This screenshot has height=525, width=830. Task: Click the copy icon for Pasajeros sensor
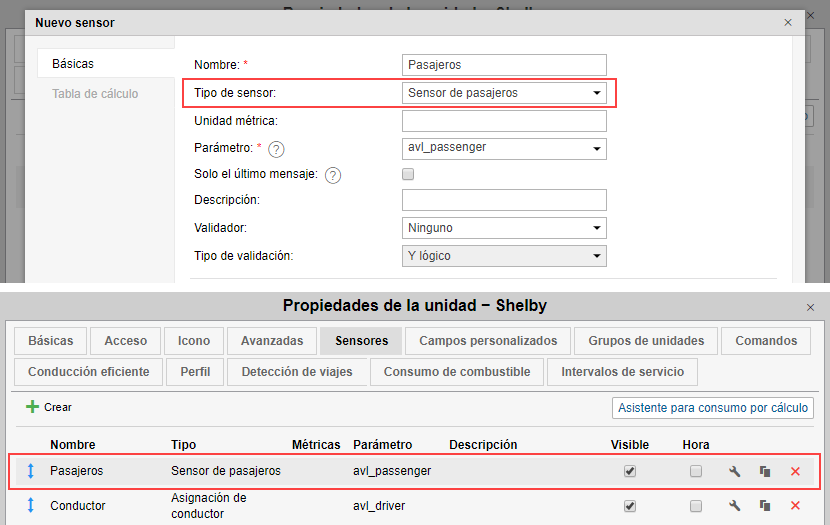coord(765,471)
